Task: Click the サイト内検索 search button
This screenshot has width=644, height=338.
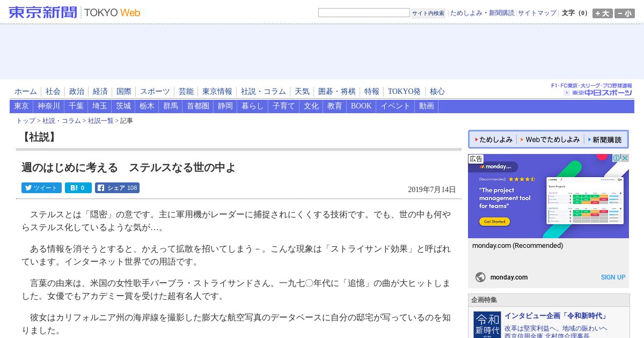Action: [x=428, y=13]
